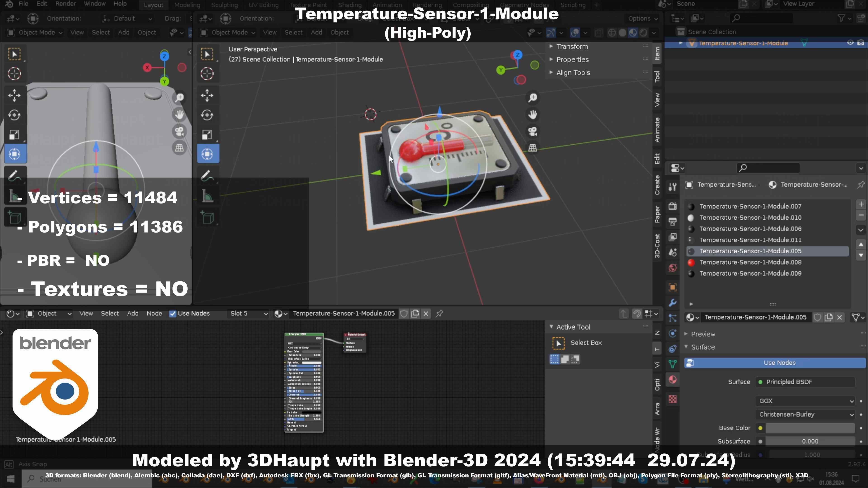The height and width of the screenshot is (488, 868).
Task: Open the Modifiers properties wrench tab
Action: click(672, 303)
